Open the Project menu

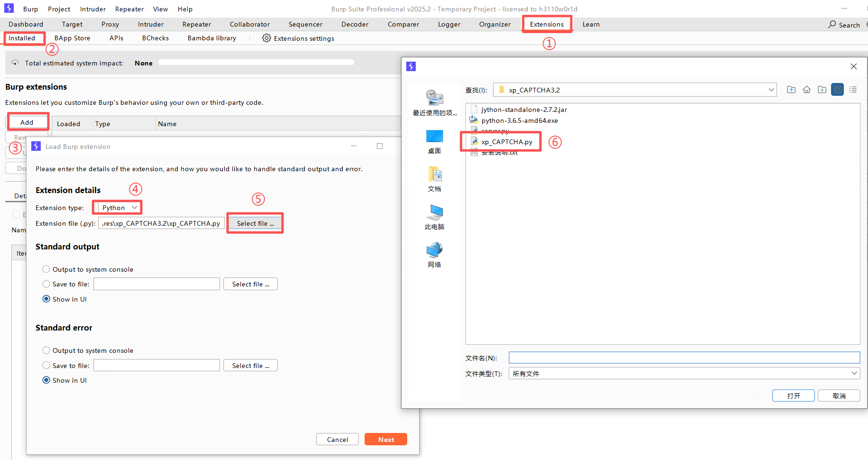(59, 9)
